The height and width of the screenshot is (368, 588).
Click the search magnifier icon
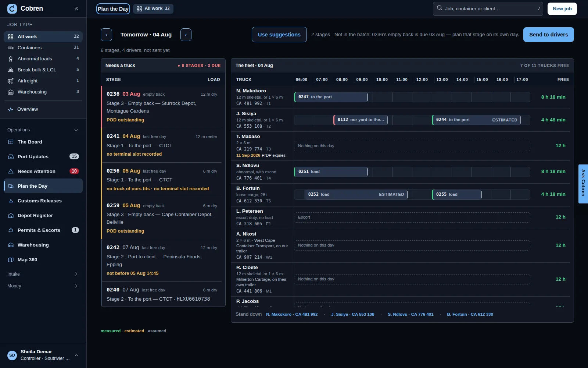(440, 8)
